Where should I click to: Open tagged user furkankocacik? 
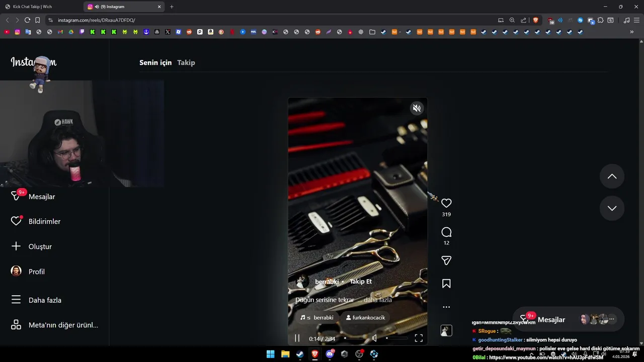click(366, 317)
